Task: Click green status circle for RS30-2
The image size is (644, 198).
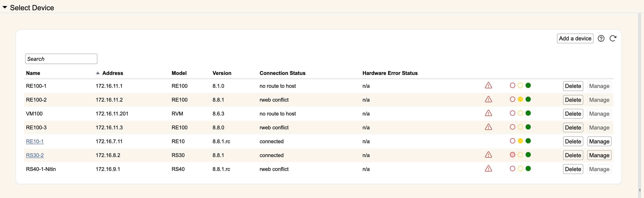Action: coord(528,155)
